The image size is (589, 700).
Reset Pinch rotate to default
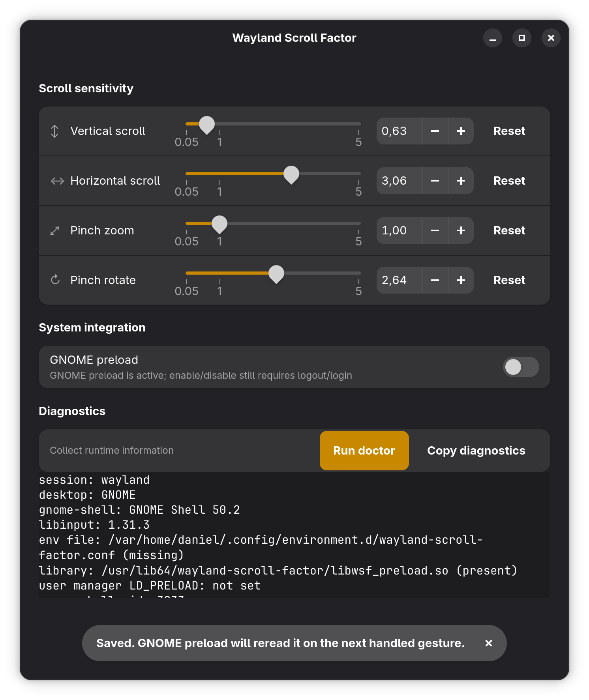pos(509,280)
